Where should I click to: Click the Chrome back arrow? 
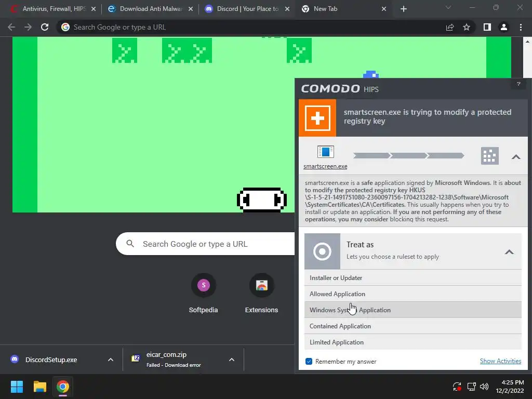[11, 27]
